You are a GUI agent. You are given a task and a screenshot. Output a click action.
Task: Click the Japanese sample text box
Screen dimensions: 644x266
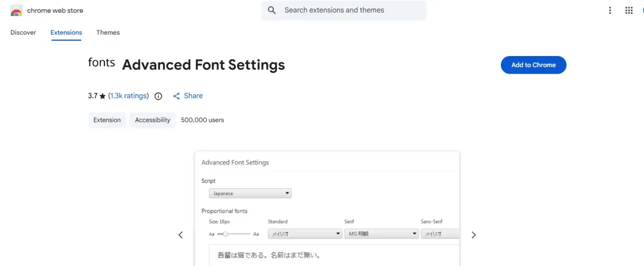tap(334, 255)
